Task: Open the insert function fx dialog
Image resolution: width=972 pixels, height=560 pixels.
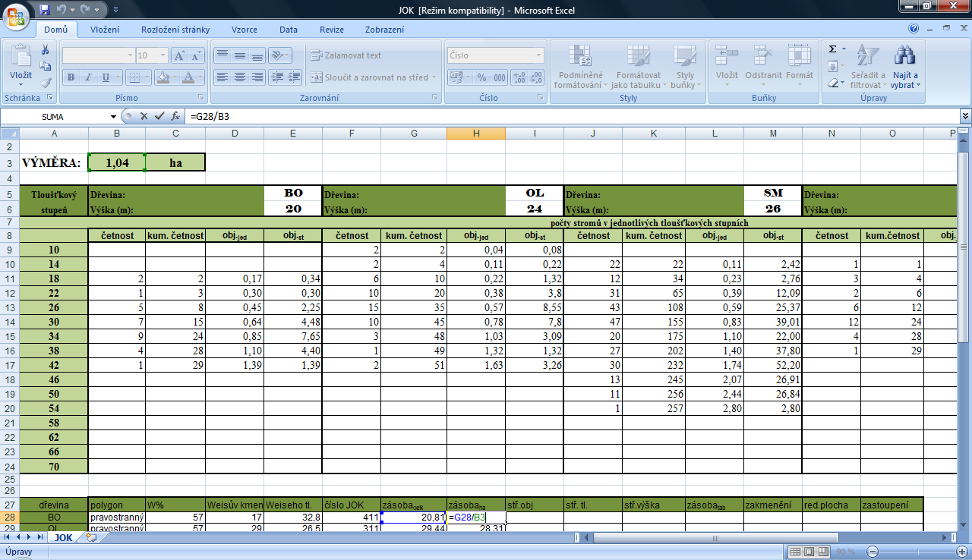Action: (175, 116)
